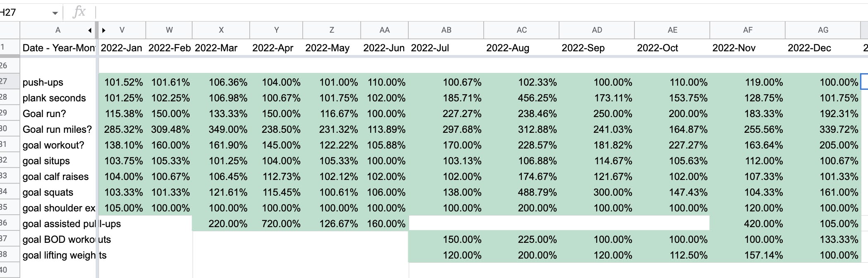The width and height of the screenshot is (868, 278).
Task: Open the Name box dropdown arrow
Action: tap(55, 13)
